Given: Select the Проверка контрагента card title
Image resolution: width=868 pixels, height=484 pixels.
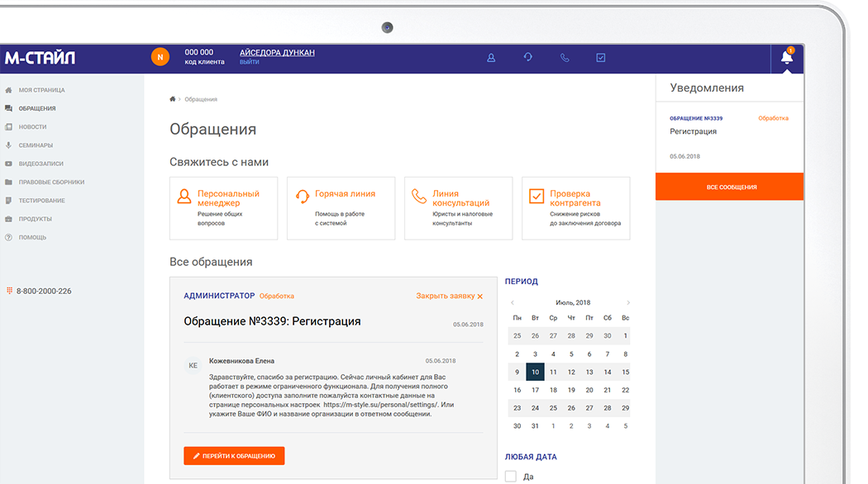Looking at the screenshot, I should pos(575,198).
